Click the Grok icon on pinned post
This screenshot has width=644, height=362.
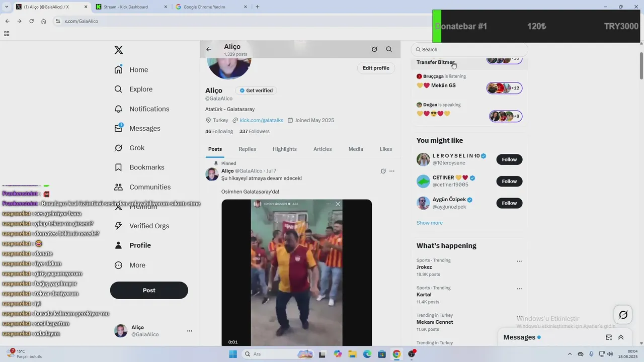point(383,171)
